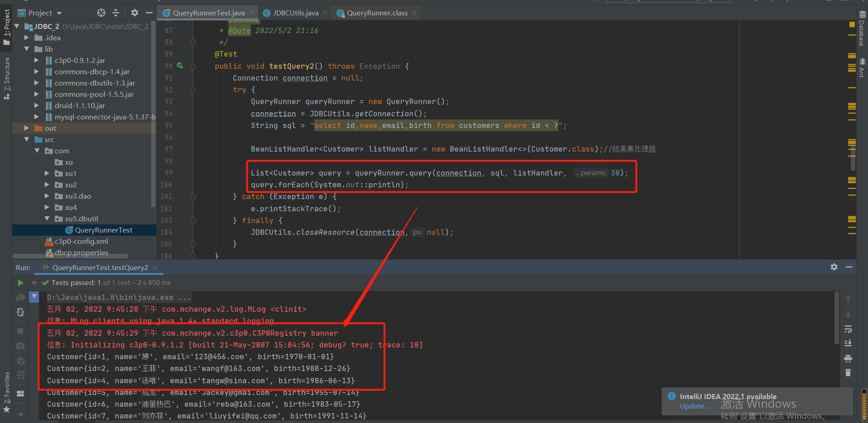Close the QueryRunner.class tab
The height and width of the screenshot is (423, 868).
pos(414,13)
